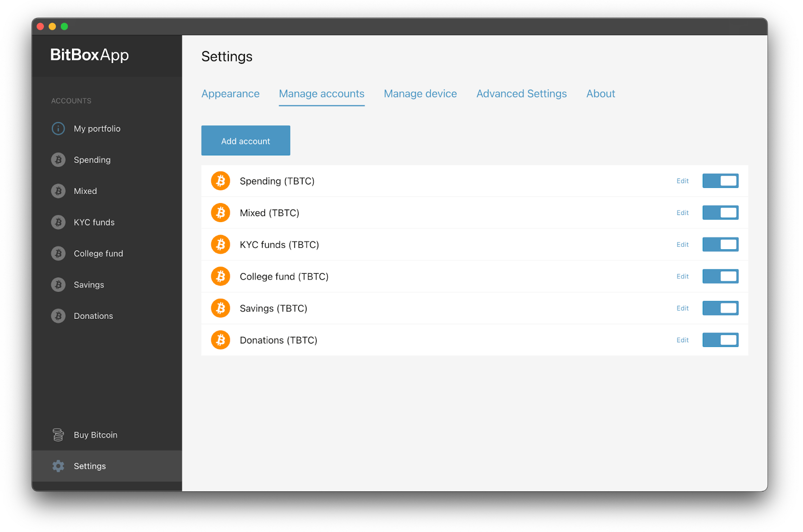
Task: Click the orange icon beside Donations (TBTC)
Action: pos(220,340)
